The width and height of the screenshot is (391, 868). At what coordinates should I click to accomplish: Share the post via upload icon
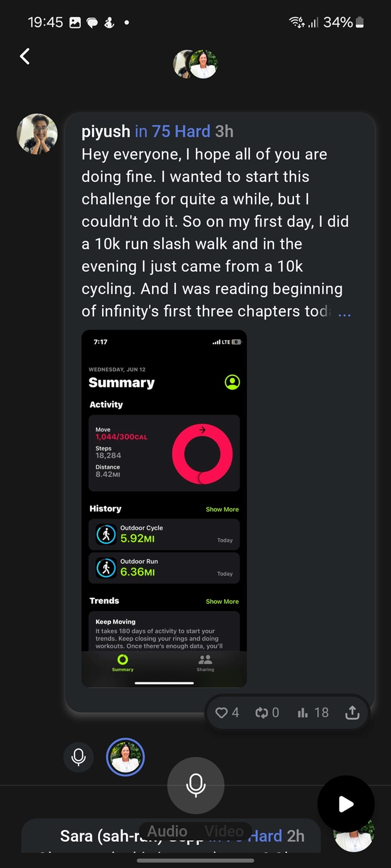click(352, 712)
